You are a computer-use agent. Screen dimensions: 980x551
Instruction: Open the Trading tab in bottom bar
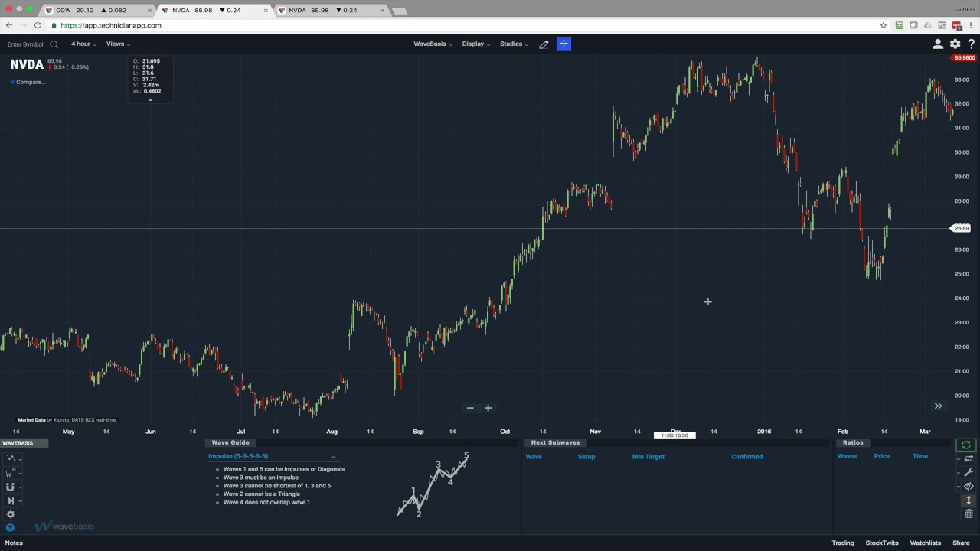tap(843, 543)
